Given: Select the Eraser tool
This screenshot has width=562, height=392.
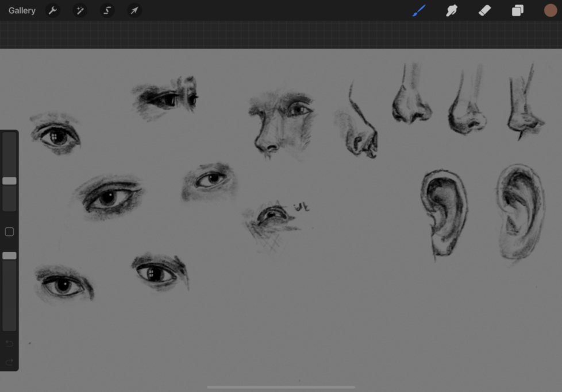Looking at the screenshot, I should pyautogui.click(x=484, y=11).
